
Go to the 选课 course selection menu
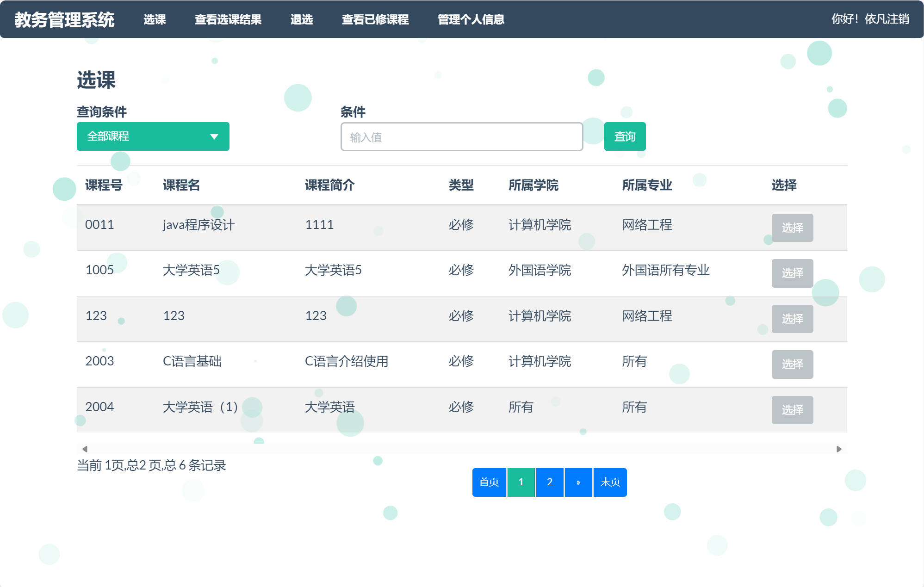[155, 20]
